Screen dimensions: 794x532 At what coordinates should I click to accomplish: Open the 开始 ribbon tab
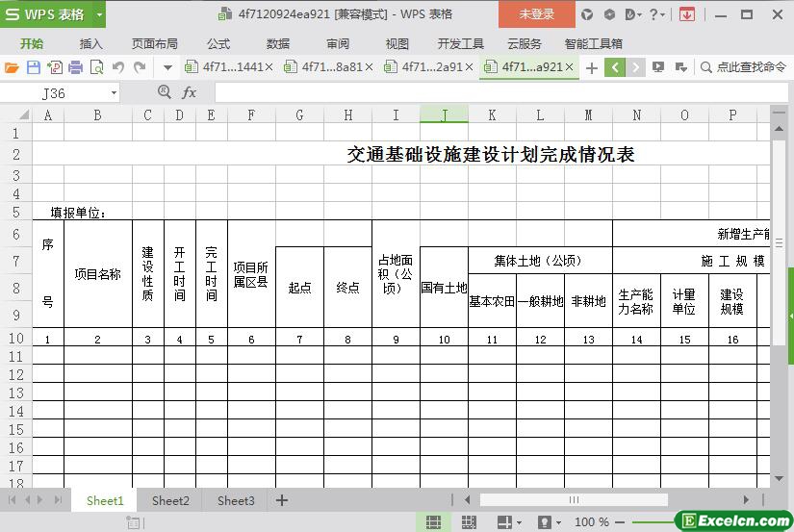pyautogui.click(x=32, y=44)
